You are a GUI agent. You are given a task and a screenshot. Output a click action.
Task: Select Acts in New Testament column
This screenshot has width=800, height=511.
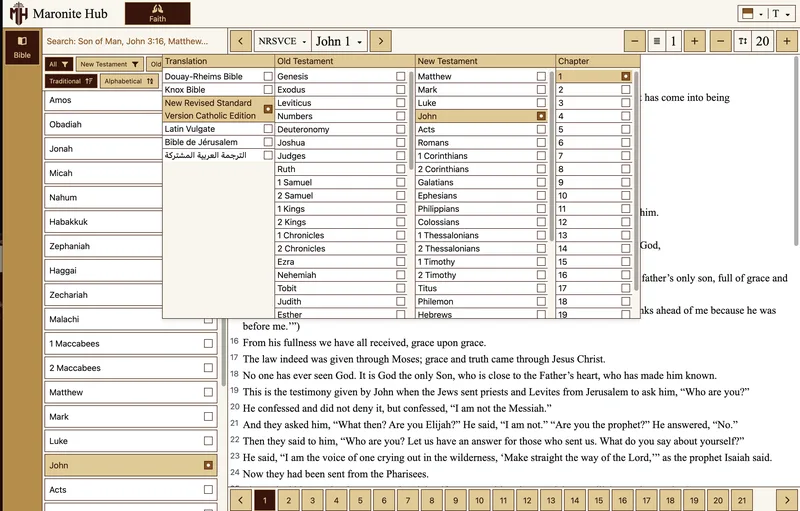481,129
